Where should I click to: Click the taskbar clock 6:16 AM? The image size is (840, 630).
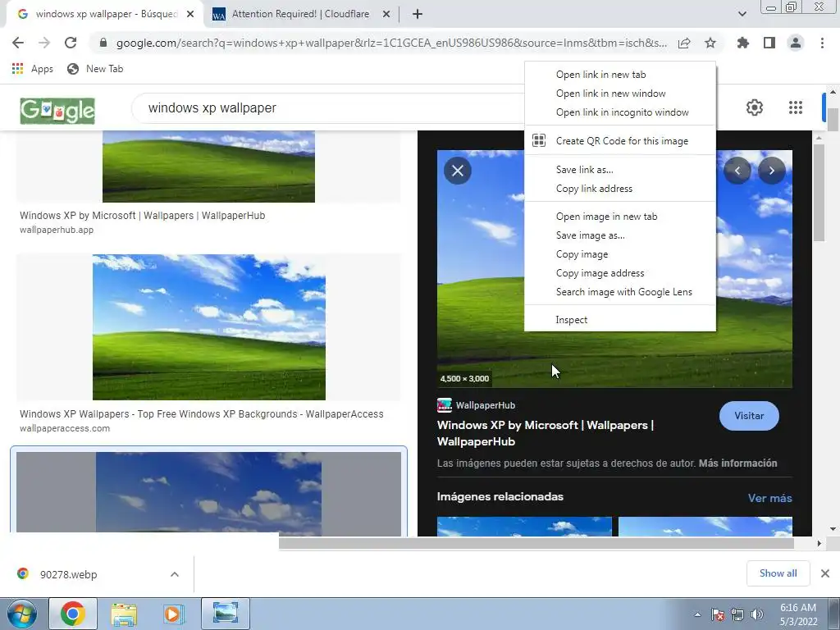pyautogui.click(x=798, y=614)
